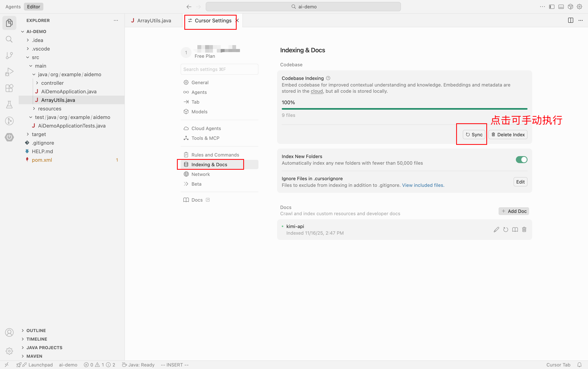Image resolution: width=588 pixels, height=369 pixels.
Task: Expand the OUTLINE section
Action: 36,331
